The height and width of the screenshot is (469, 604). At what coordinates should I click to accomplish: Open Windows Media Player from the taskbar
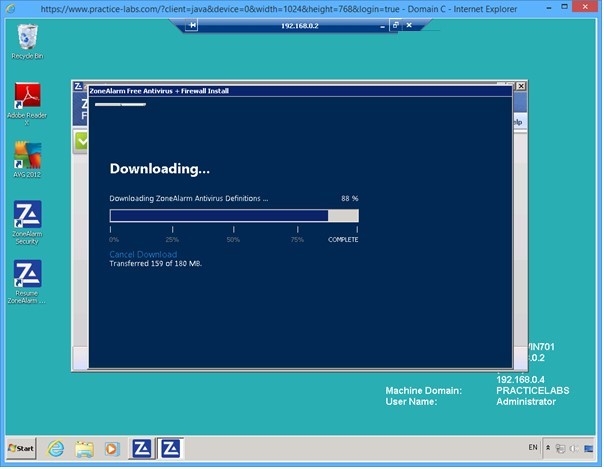112,449
